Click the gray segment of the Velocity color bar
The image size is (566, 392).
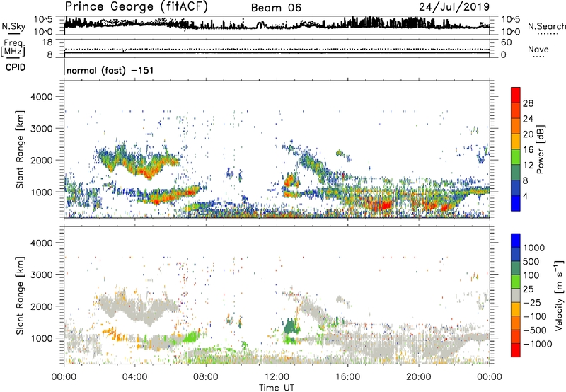(516, 295)
